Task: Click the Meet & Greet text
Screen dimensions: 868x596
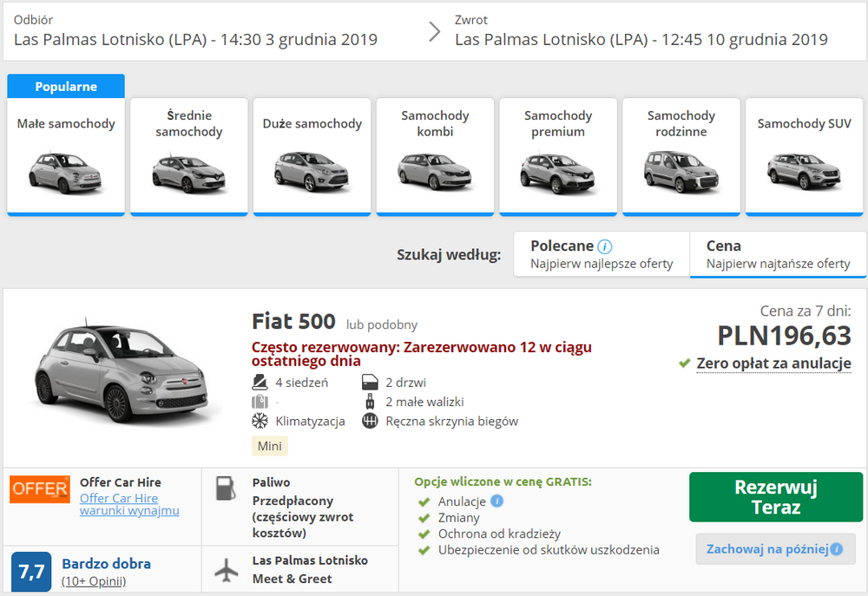Action: coord(292,579)
